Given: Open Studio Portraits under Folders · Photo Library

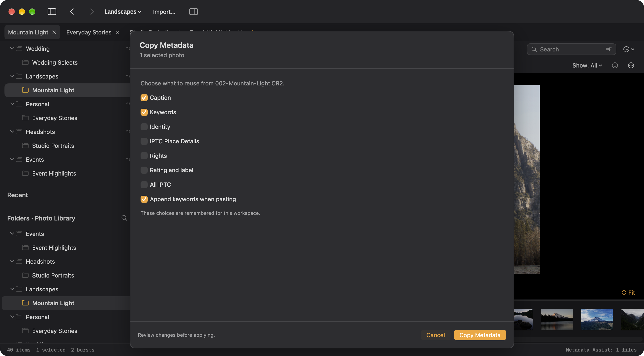Looking at the screenshot, I should [53, 275].
